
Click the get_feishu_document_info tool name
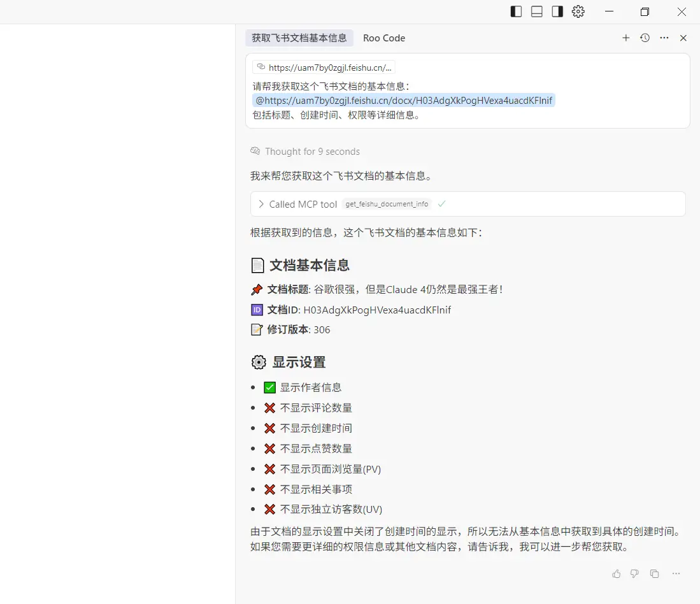pos(387,204)
